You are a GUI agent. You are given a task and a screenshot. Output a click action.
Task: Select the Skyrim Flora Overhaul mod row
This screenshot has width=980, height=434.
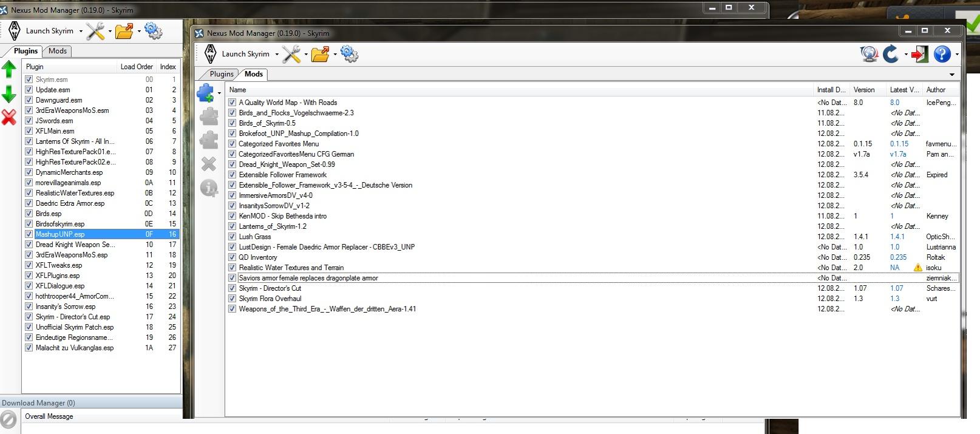tap(270, 299)
